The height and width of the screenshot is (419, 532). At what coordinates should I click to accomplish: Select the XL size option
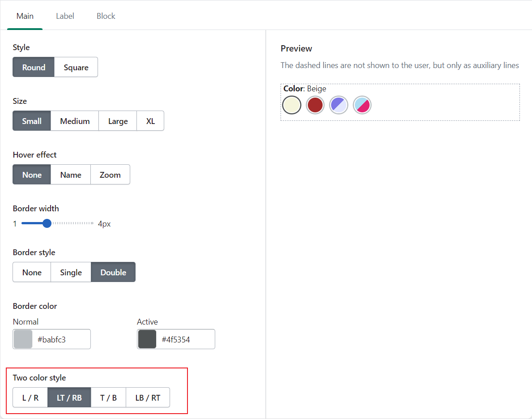point(150,121)
